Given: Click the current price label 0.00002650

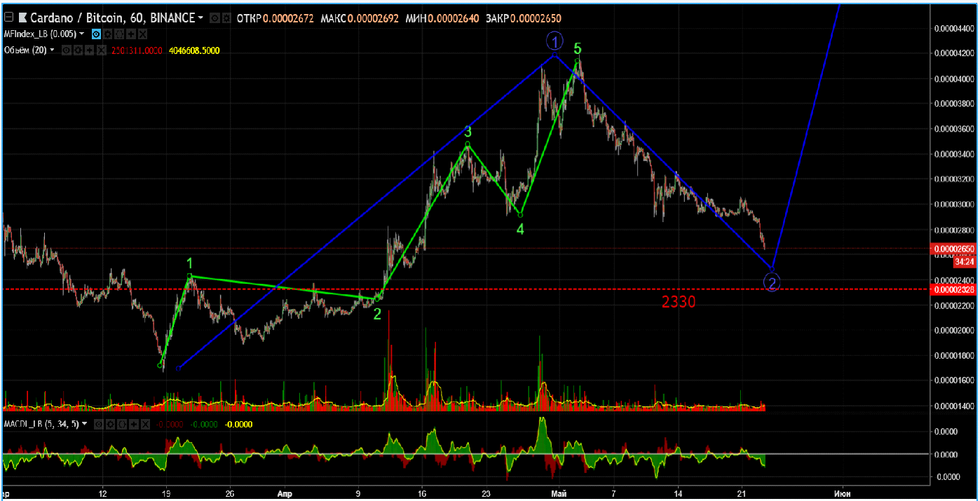Looking at the screenshot, I should (x=953, y=249).
